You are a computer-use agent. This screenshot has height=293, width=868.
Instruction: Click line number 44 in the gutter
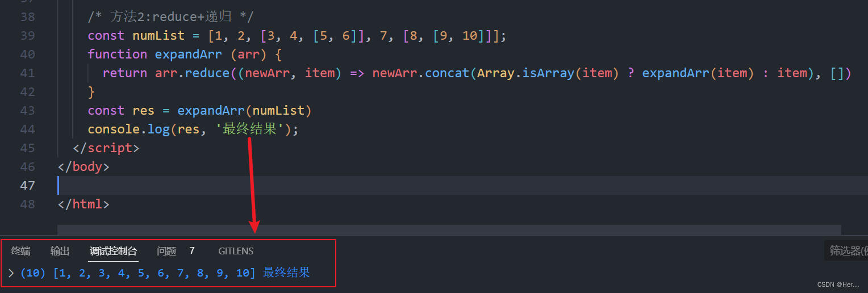click(27, 129)
